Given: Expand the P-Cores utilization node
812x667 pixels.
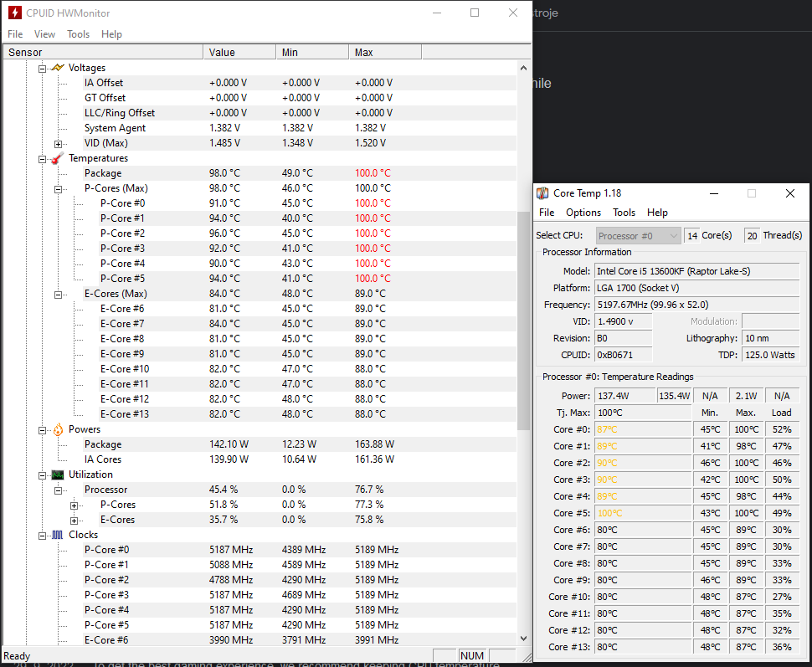Looking at the screenshot, I should coord(75,505).
